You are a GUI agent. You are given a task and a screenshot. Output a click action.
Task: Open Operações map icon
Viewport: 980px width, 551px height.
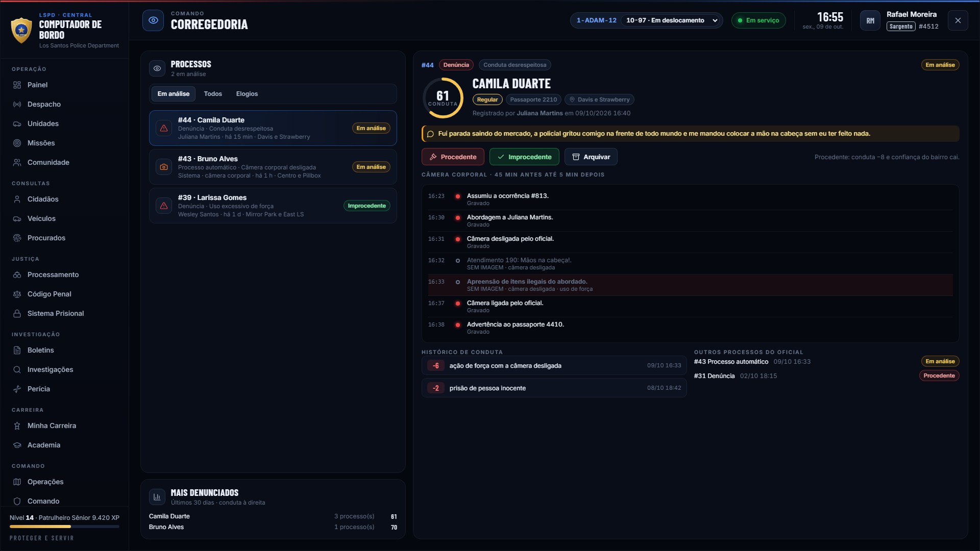click(x=17, y=482)
